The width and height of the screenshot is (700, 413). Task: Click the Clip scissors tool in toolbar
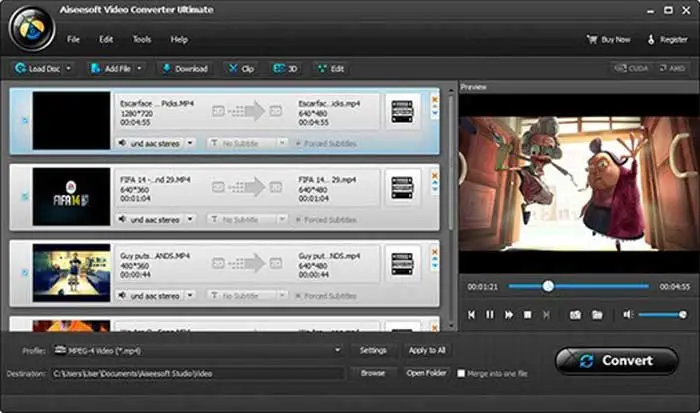point(240,69)
